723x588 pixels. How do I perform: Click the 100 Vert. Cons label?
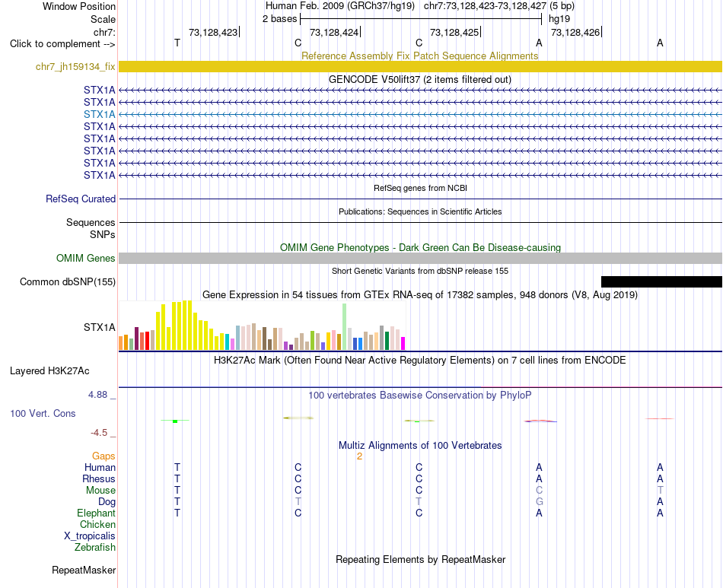click(43, 413)
